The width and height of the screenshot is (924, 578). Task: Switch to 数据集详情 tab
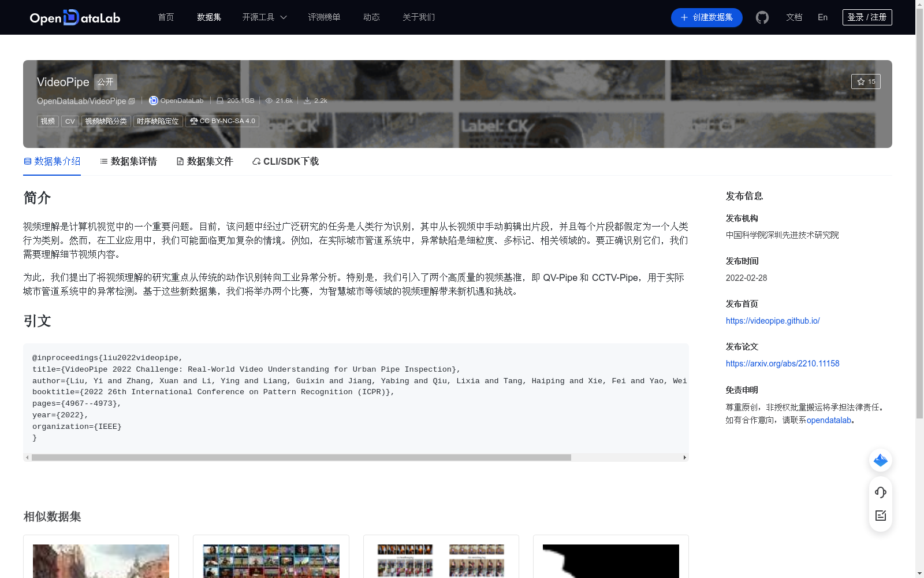pyautogui.click(x=128, y=161)
